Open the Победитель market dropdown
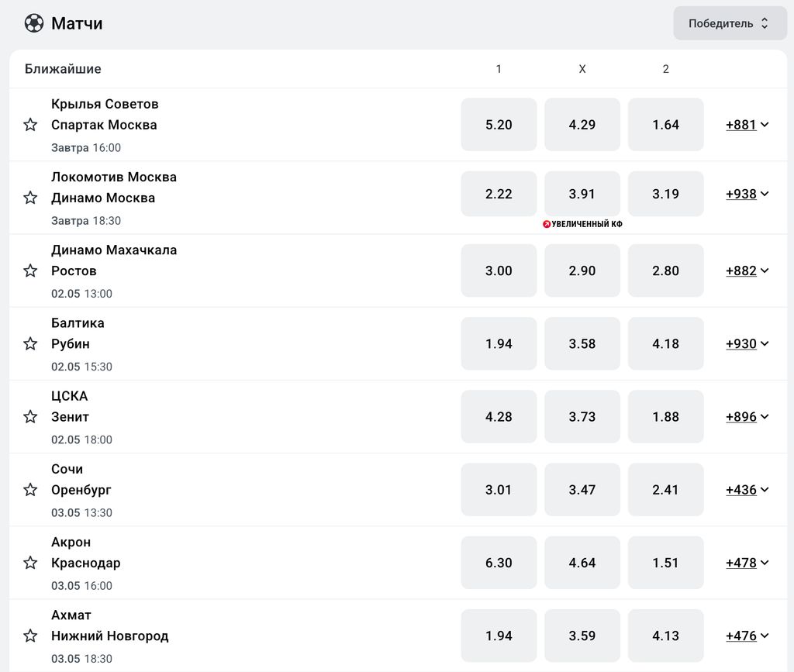Viewport: 794px width, 672px height. click(730, 23)
